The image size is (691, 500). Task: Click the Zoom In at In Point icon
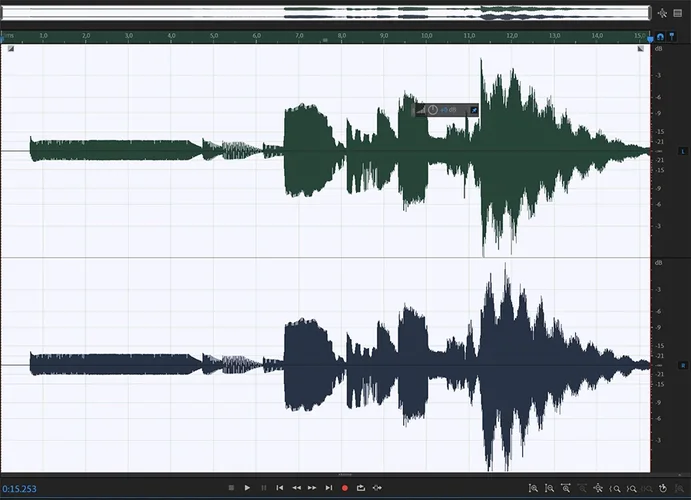[615, 489]
